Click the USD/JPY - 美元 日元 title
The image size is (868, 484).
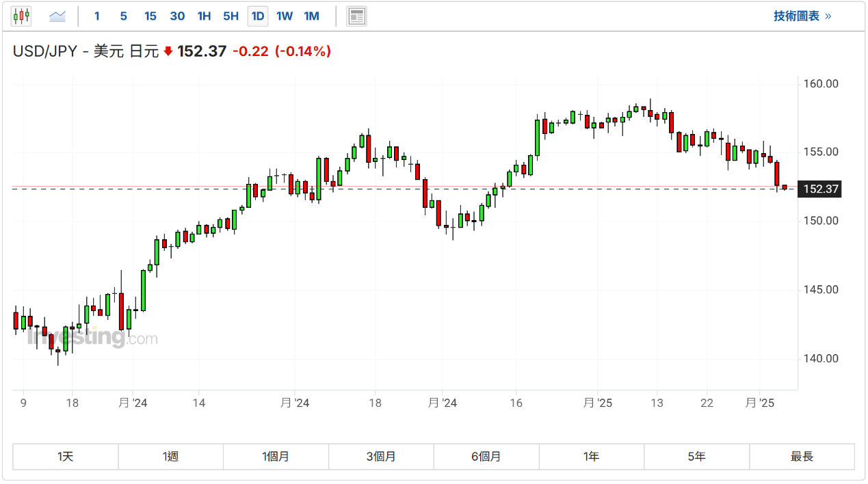86,51
